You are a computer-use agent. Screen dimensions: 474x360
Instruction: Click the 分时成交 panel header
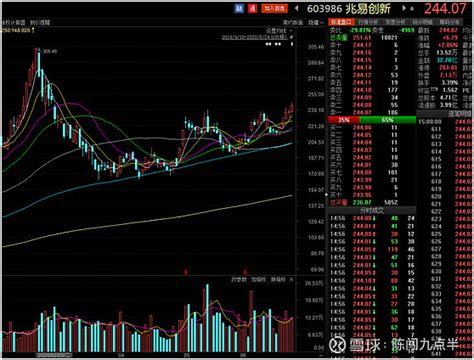[372, 210]
